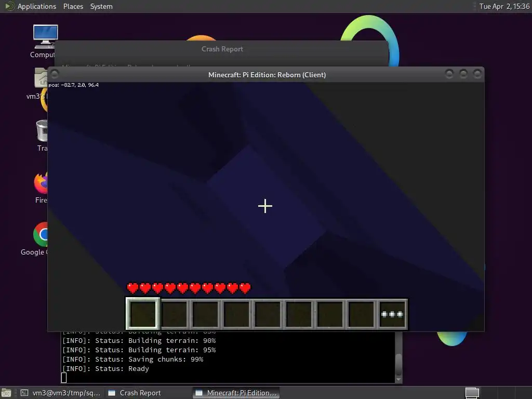This screenshot has width=532, height=399.
Task: Click the "Building terrain: 90%" terminal line
Action: [139, 340]
